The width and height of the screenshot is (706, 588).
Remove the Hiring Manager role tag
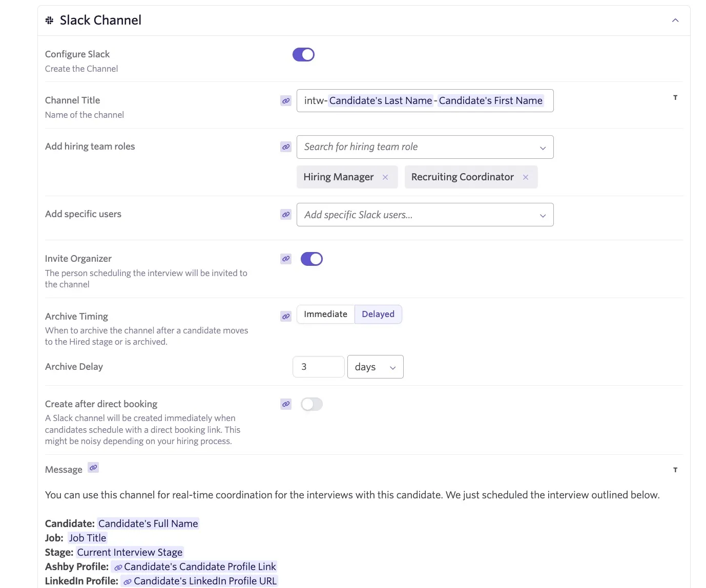(x=385, y=177)
